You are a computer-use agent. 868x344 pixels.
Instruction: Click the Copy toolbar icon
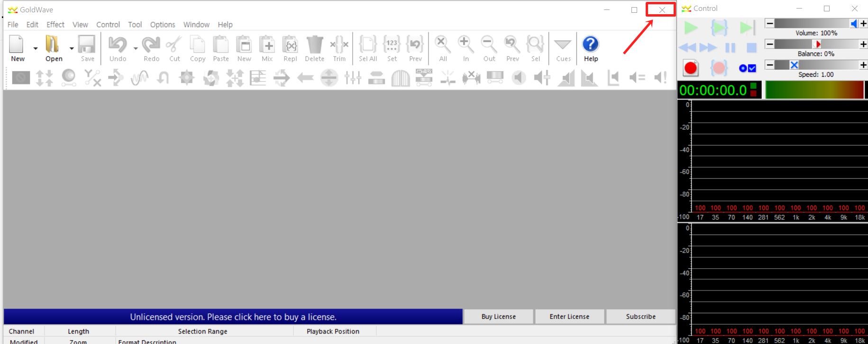[x=197, y=45]
